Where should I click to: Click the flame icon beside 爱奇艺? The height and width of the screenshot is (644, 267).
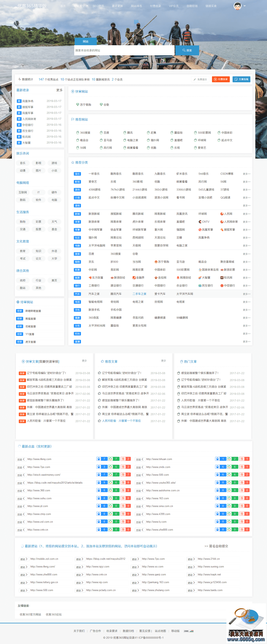tap(195, 148)
